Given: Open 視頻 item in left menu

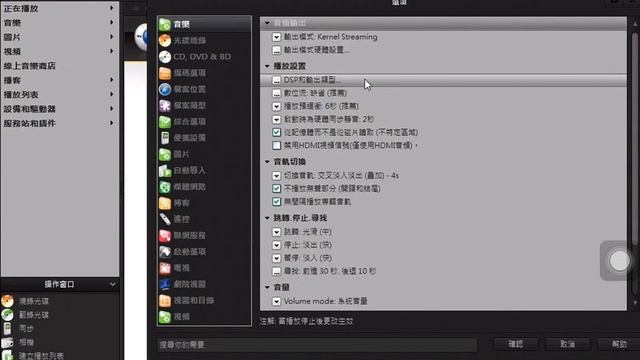Looking at the screenshot, I should (x=60, y=51).
